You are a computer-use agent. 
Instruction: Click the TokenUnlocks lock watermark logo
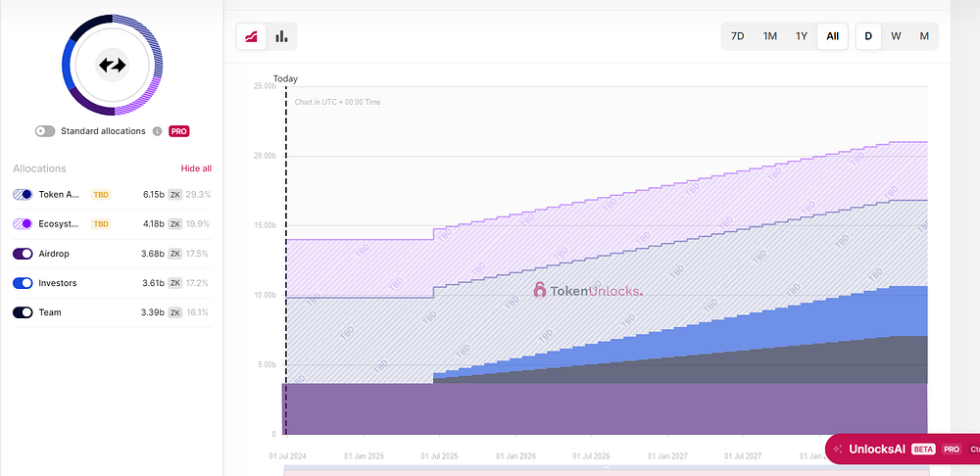540,290
